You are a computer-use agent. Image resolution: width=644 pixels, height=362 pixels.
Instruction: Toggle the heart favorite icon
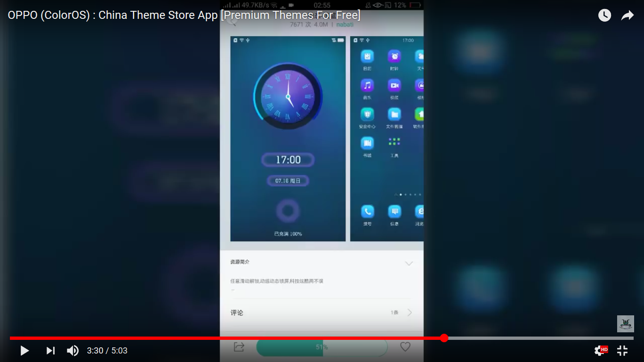[x=405, y=346]
